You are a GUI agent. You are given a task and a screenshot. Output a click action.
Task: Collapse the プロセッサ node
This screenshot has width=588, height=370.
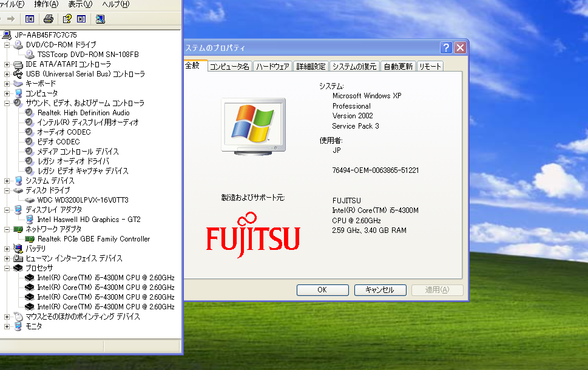click(x=7, y=268)
